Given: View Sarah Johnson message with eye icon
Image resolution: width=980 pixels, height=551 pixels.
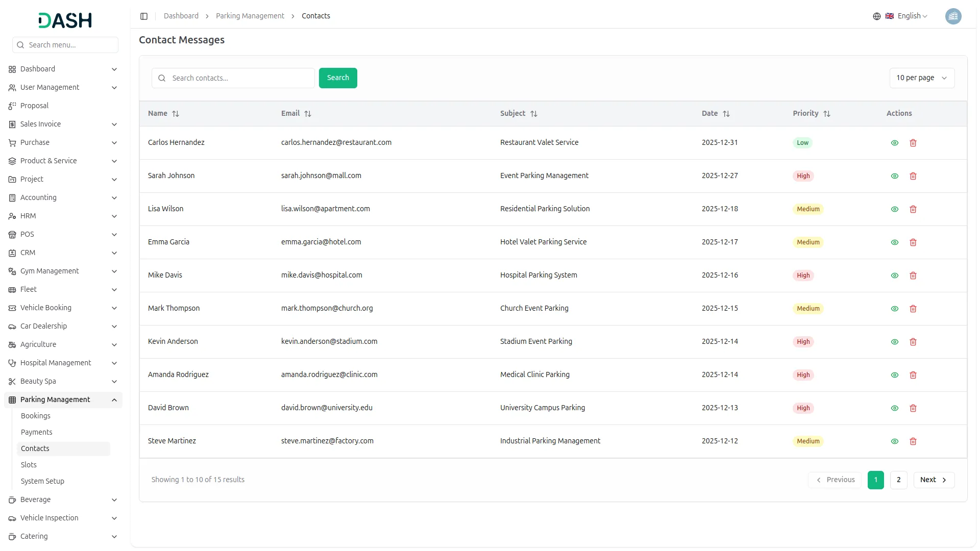Looking at the screenshot, I should tap(895, 176).
